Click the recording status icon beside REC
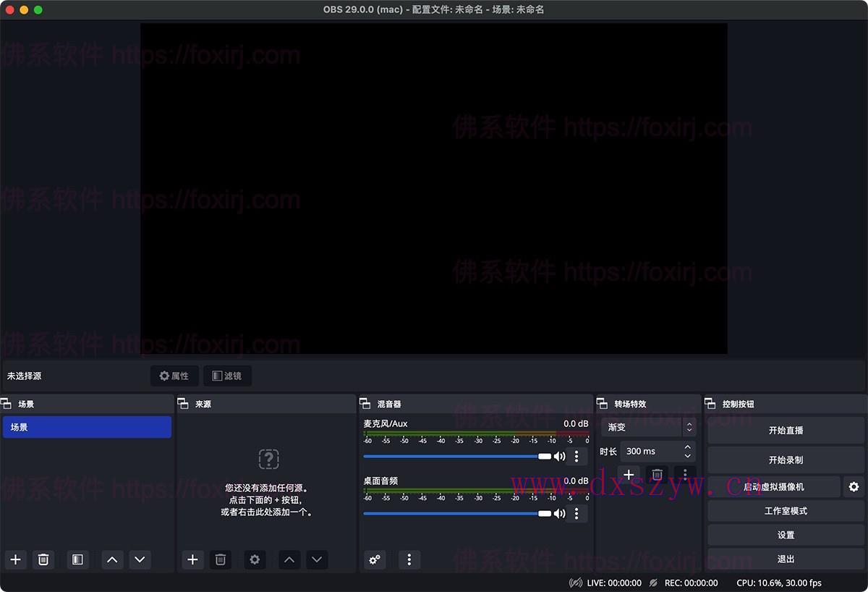 (653, 583)
